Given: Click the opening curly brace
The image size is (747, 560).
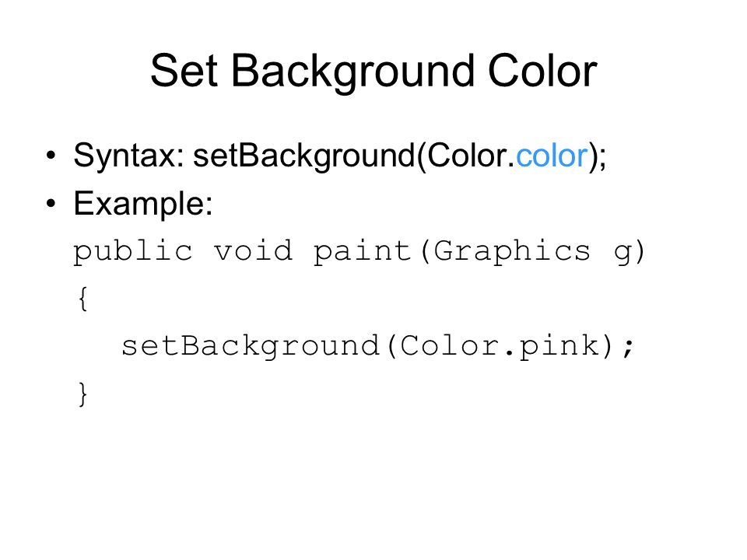Looking at the screenshot, I should coord(83,299).
